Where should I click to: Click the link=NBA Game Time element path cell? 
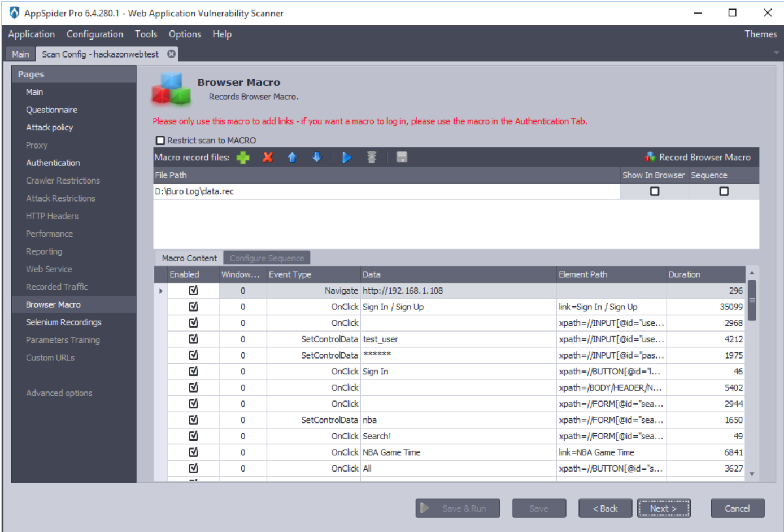click(x=612, y=452)
